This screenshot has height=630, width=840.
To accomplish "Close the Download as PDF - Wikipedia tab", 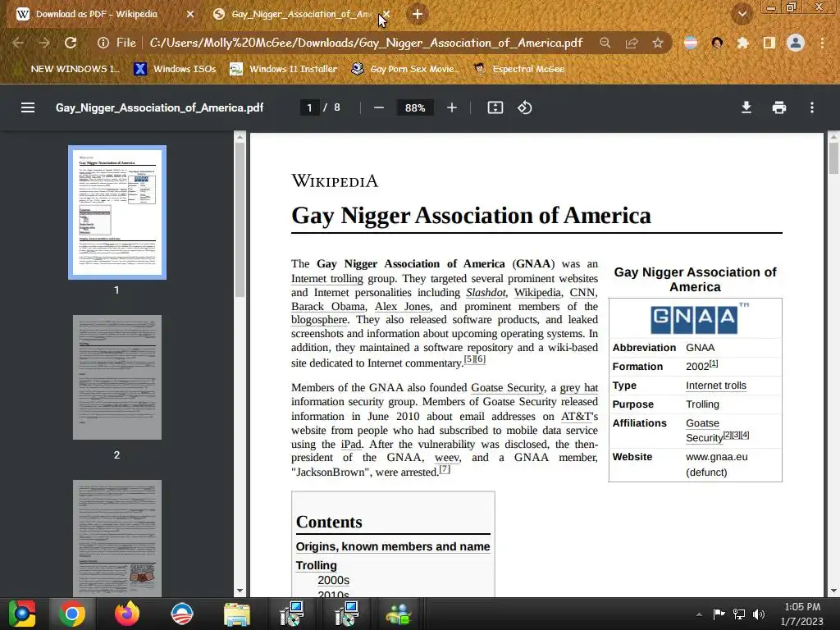I will (x=190, y=15).
